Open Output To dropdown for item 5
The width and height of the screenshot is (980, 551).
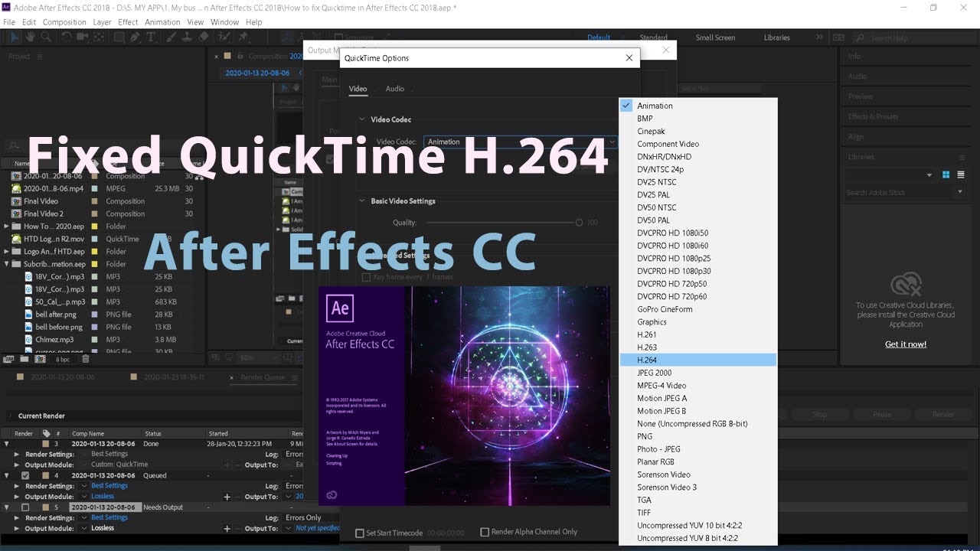[x=289, y=529]
